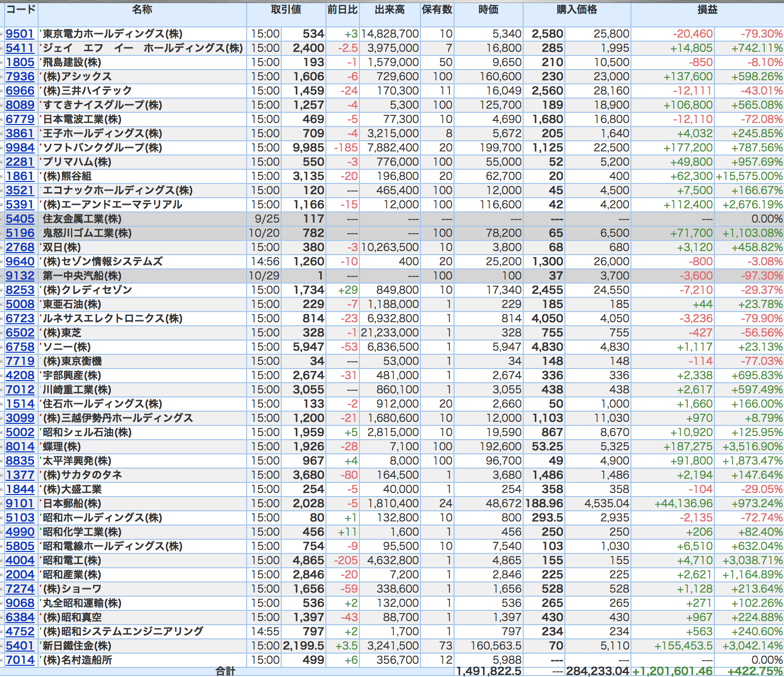Select the name 東京電力ホールディングス(株)

click(112, 34)
